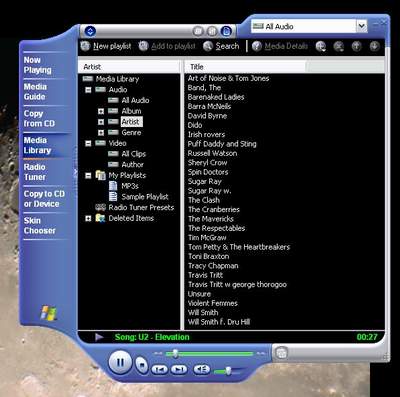Expand the Album tree node
Viewport: 400px width, 397px height.
coord(101,111)
